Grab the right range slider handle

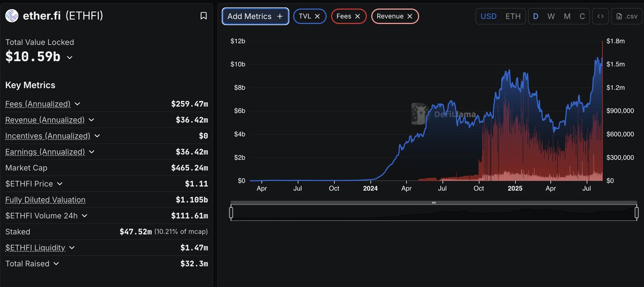click(636, 213)
